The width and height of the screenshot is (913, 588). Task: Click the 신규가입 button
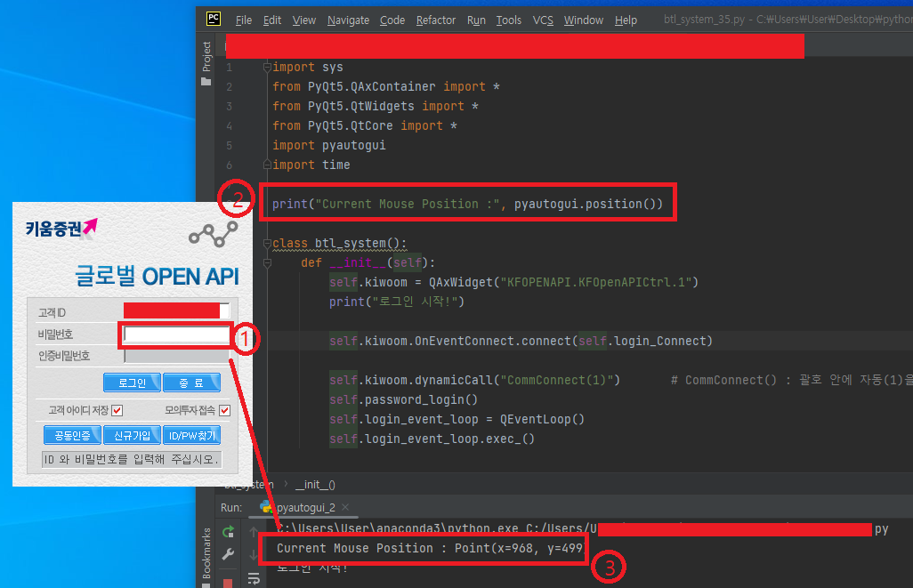(x=132, y=435)
